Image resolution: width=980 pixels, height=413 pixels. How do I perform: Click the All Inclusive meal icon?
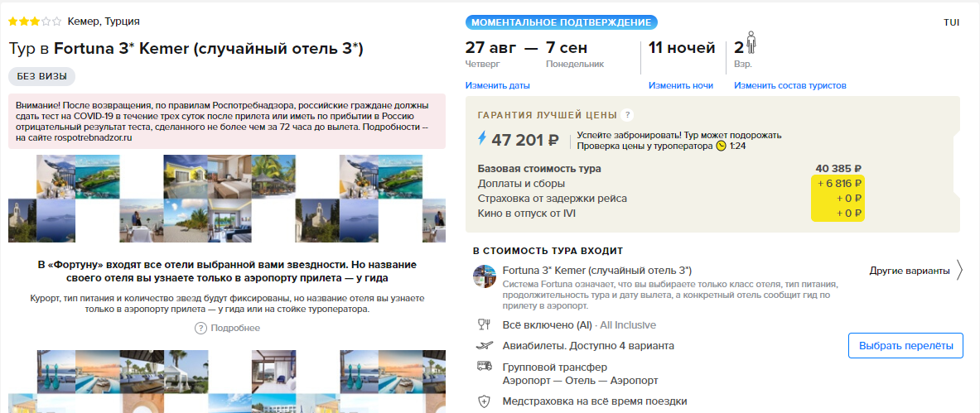pos(484,324)
